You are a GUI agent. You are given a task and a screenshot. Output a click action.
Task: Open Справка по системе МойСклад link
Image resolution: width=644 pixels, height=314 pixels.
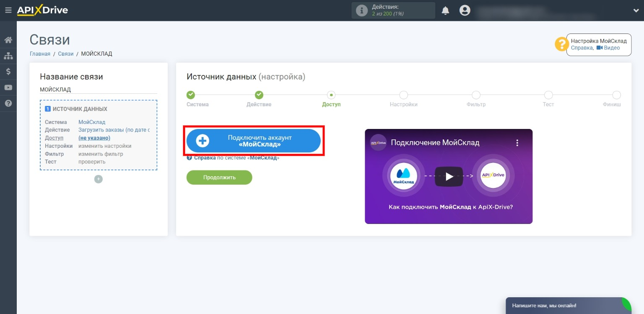(233, 158)
